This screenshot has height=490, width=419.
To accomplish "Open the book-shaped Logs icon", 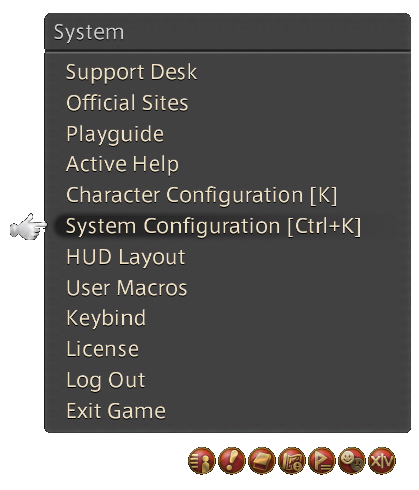I will coord(262,461).
